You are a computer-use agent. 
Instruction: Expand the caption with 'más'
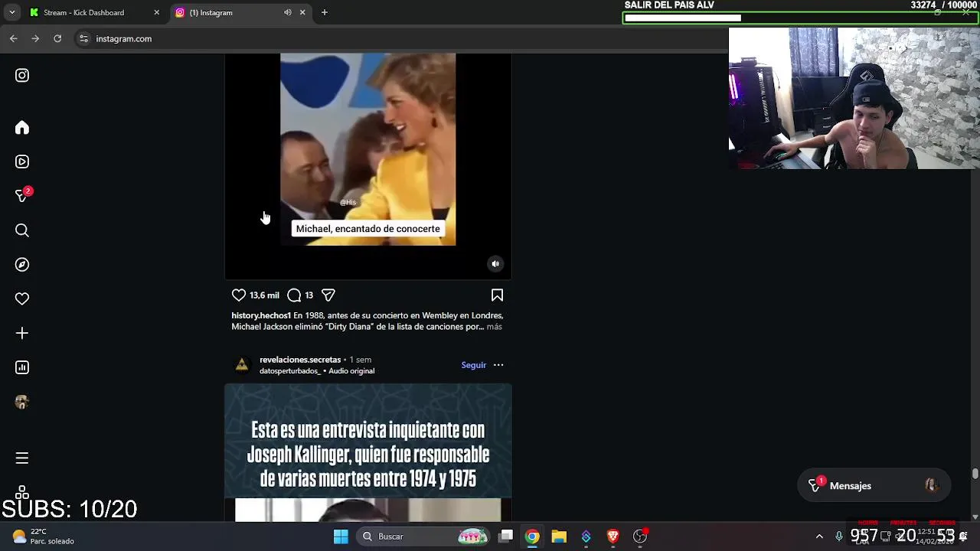(494, 327)
